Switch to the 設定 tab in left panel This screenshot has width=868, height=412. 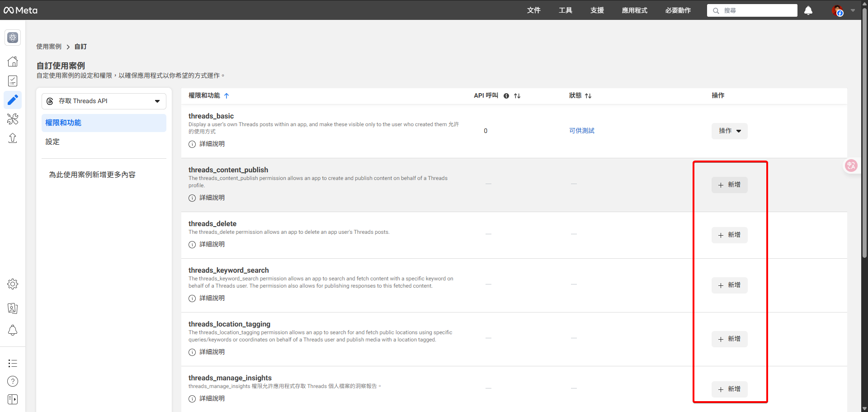[x=52, y=142]
